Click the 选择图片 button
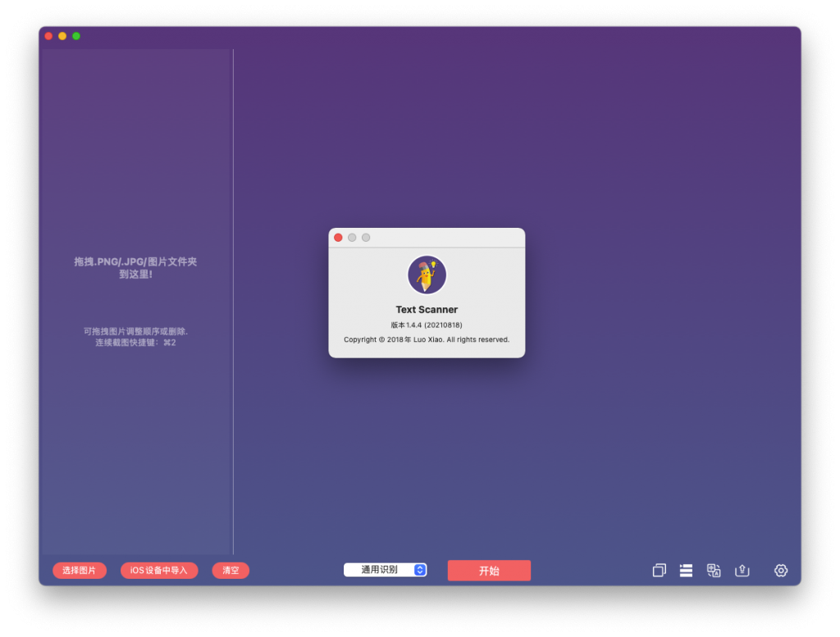Screen dimensions: 840x637 pyautogui.click(x=80, y=570)
